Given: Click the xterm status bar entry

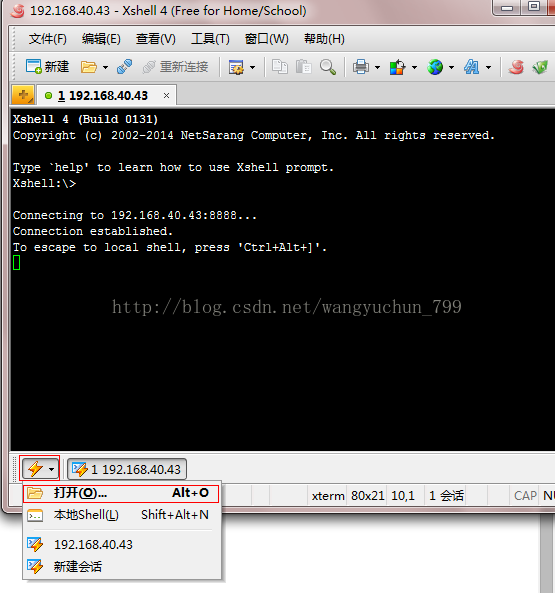Looking at the screenshot, I should click(327, 495).
